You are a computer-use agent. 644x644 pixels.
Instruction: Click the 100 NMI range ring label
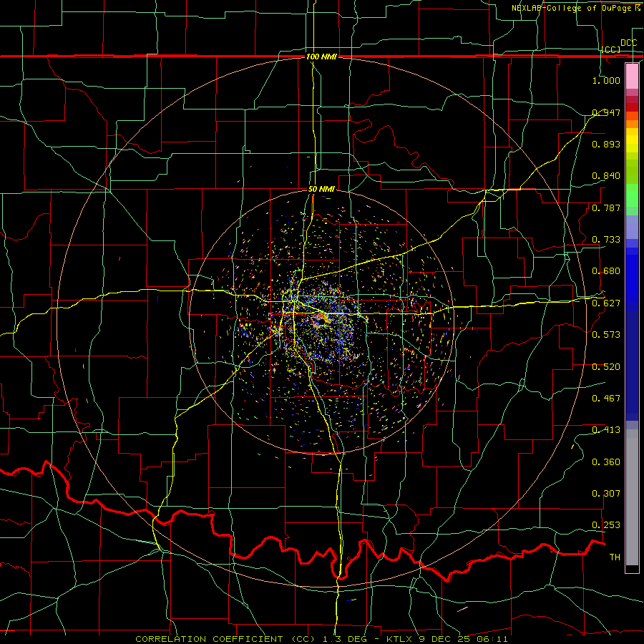tap(321, 57)
